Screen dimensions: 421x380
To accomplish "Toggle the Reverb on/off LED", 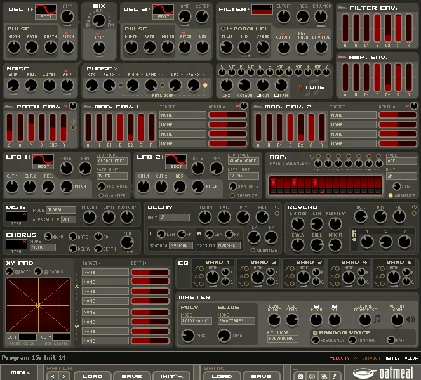I will pyautogui.click(x=414, y=213).
